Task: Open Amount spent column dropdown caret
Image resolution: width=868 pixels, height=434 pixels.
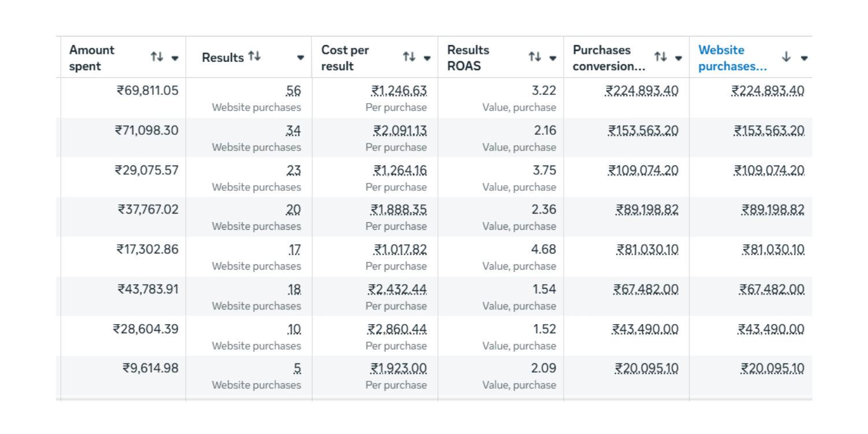Action: [x=175, y=58]
